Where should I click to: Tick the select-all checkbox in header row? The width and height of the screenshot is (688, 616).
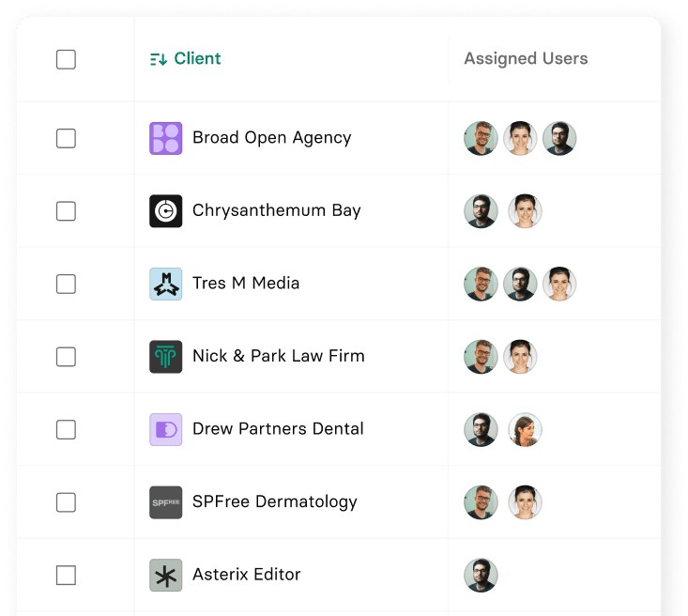point(66,59)
